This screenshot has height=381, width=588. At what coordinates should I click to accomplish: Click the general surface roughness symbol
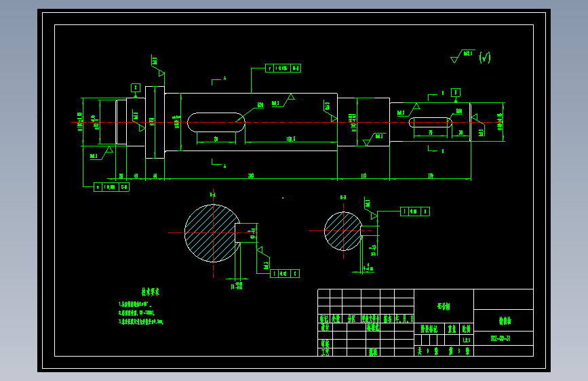click(463, 56)
